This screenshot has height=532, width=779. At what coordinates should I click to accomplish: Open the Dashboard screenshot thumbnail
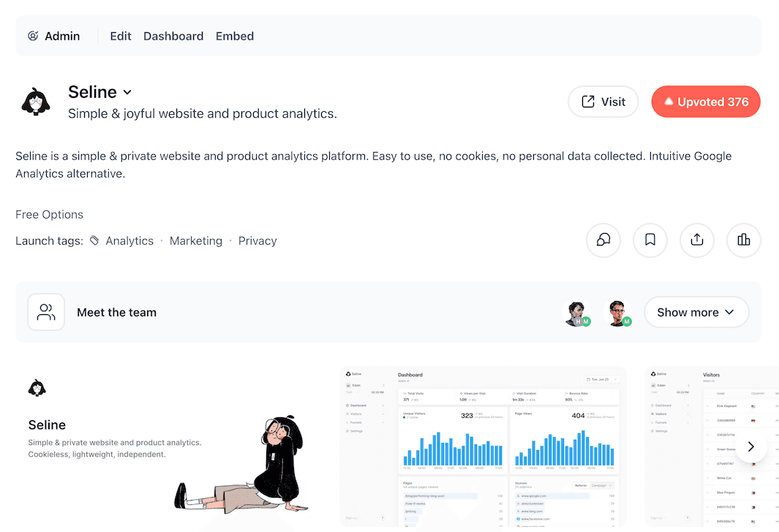pos(482,446)
